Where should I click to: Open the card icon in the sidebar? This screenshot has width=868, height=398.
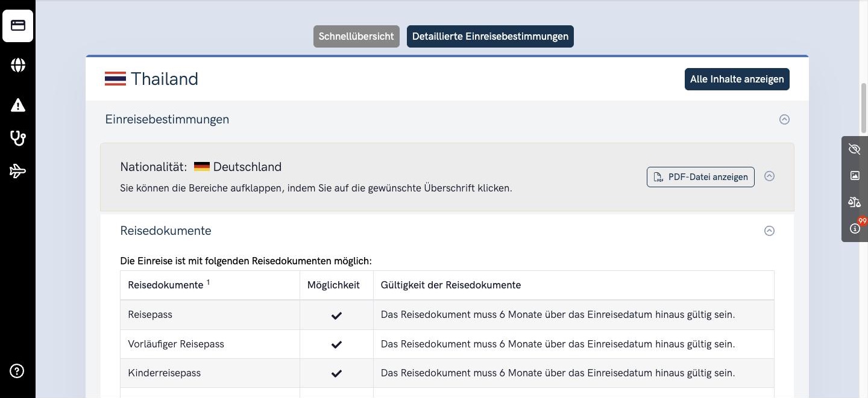pos(17,26)
